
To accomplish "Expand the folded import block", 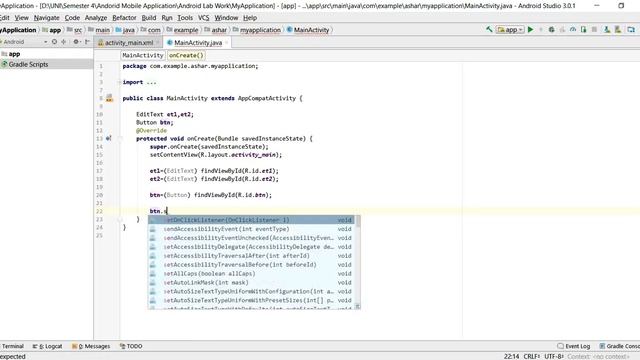I will coord(120,82).
